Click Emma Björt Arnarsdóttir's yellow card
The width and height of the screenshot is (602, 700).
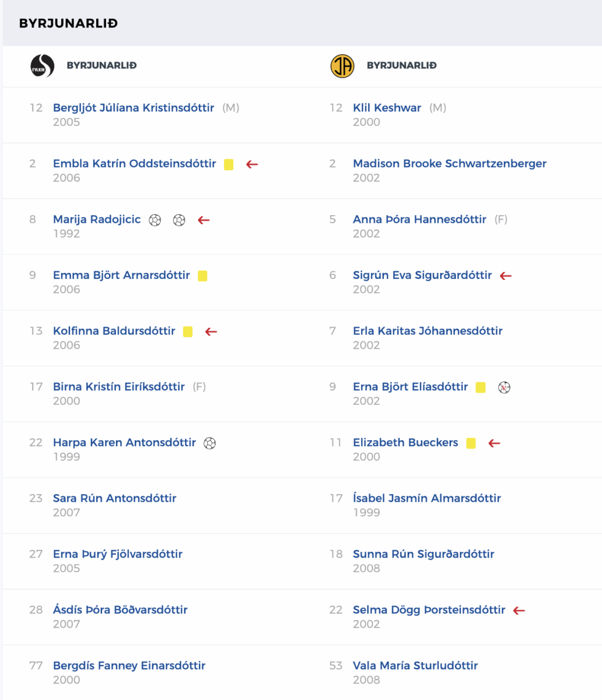(202, 276)
